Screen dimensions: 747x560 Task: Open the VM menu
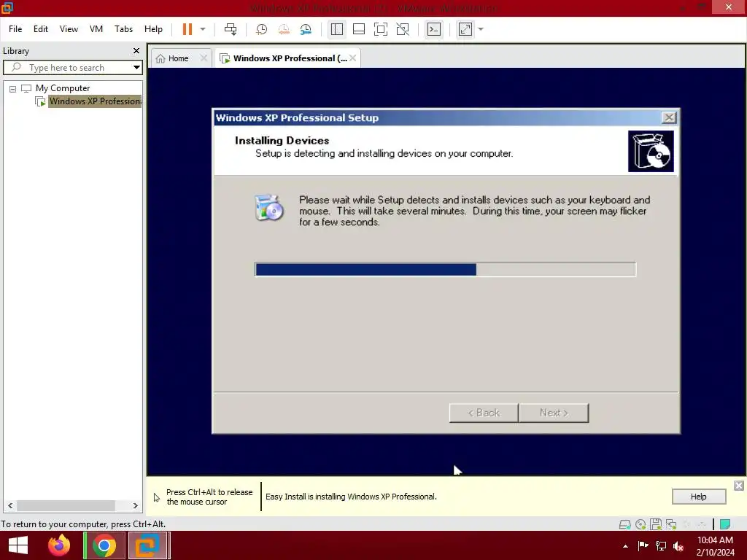(96, 29)
